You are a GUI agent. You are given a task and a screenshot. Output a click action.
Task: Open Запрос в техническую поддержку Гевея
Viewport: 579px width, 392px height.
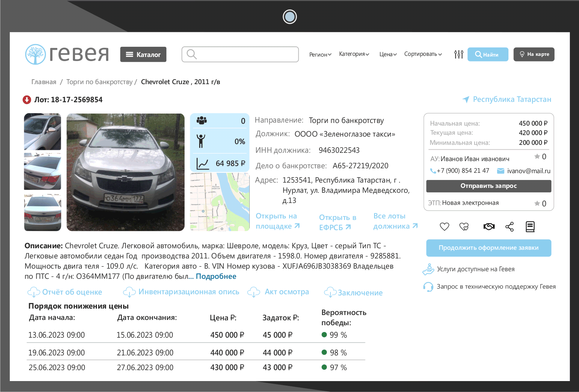tap(489, 287)
